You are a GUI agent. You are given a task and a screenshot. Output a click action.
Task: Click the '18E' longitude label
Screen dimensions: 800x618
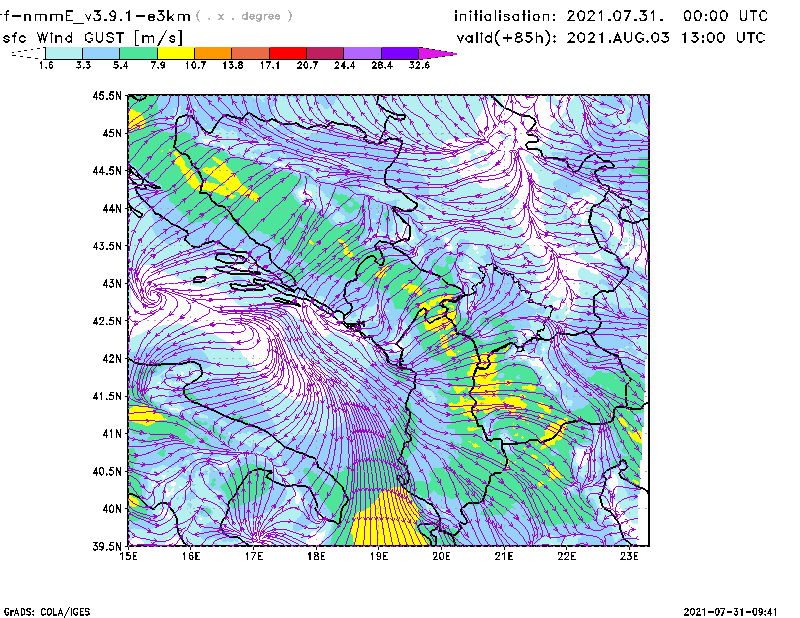(x=316, y=556)
